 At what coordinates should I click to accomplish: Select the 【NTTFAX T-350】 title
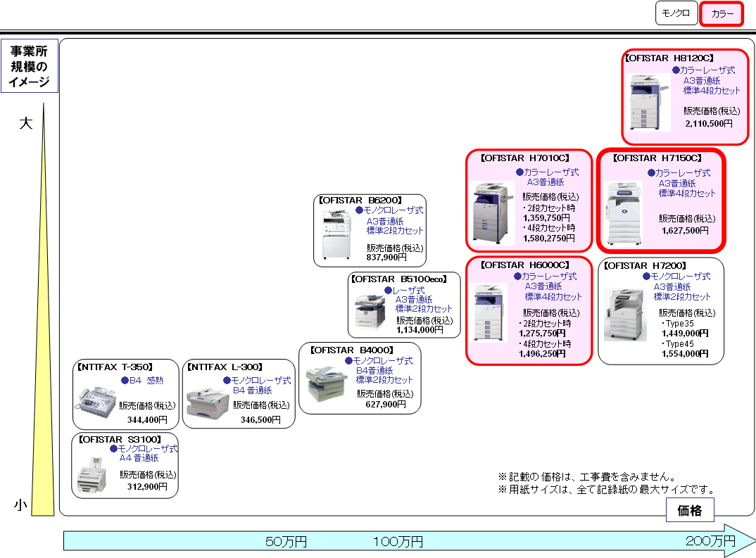(x=115, y=367)
